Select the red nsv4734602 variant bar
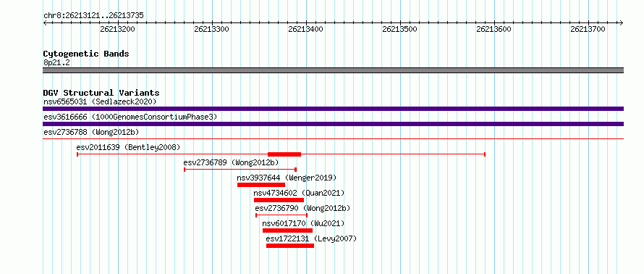Screen dimensions: 644x274 pyautogui.click(x=279, y=200)
